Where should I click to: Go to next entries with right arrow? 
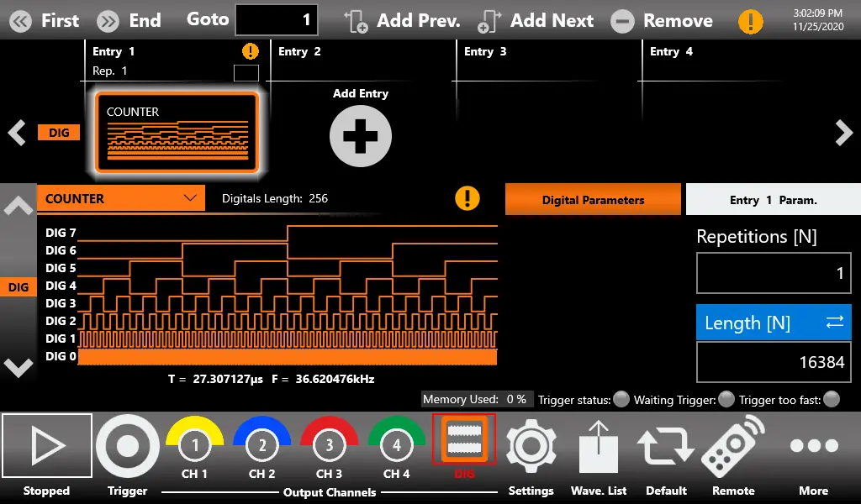click(x=843, y=133)
